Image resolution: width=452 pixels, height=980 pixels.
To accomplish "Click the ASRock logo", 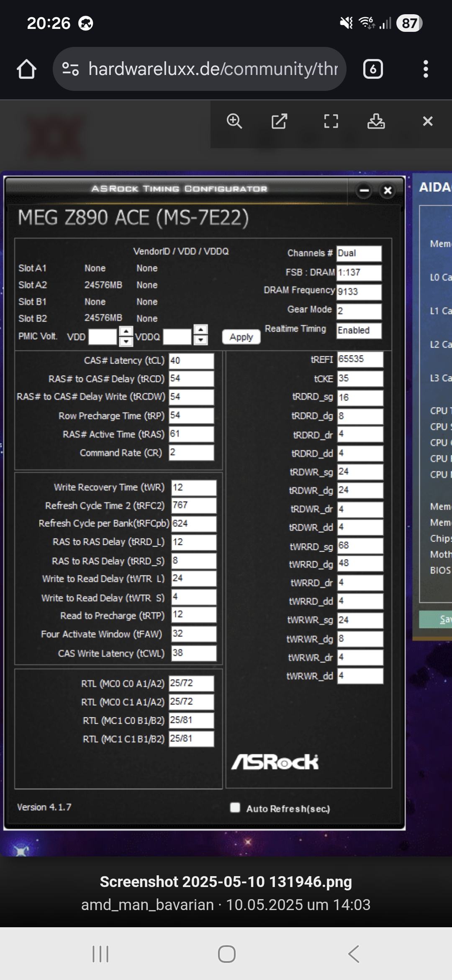I will tap(275, 762).
